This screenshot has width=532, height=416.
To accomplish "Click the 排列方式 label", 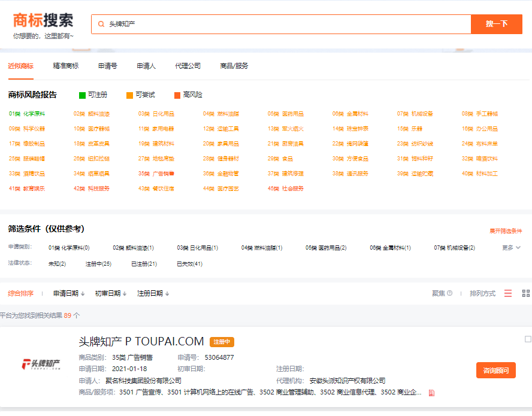I will (482, 293).
